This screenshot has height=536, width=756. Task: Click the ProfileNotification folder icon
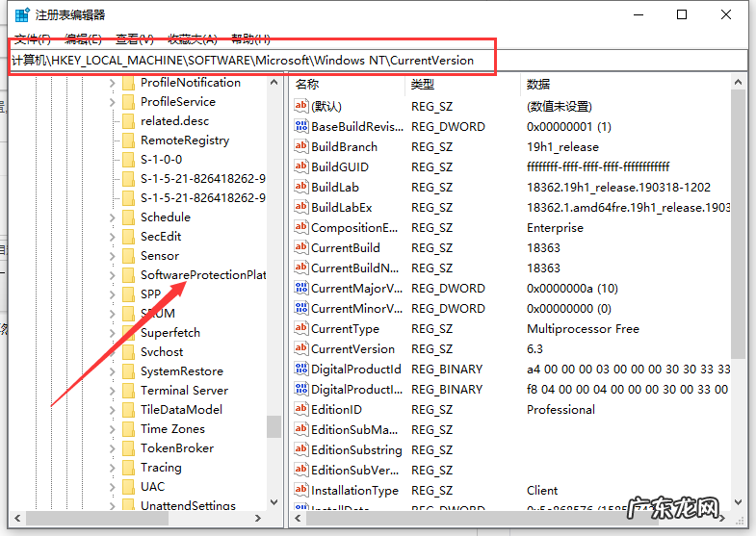click(128, 83)
